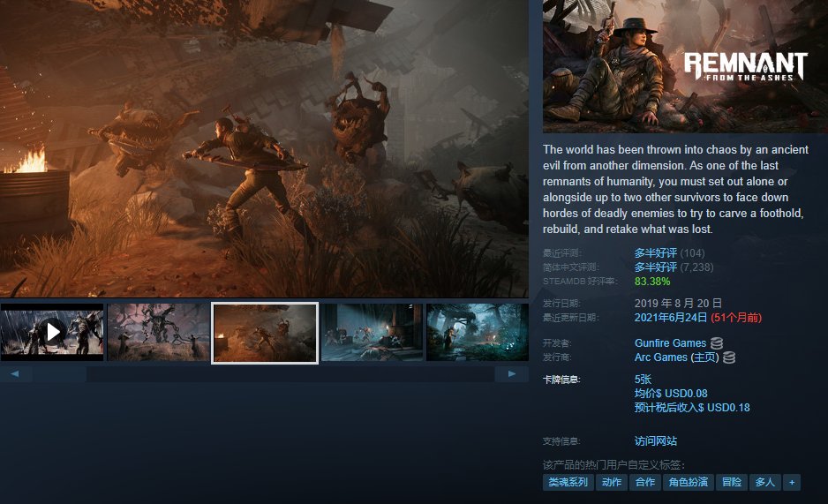Click the left arrow of thumbnail strip
The image size is (828, 504).
coord(16,373)
